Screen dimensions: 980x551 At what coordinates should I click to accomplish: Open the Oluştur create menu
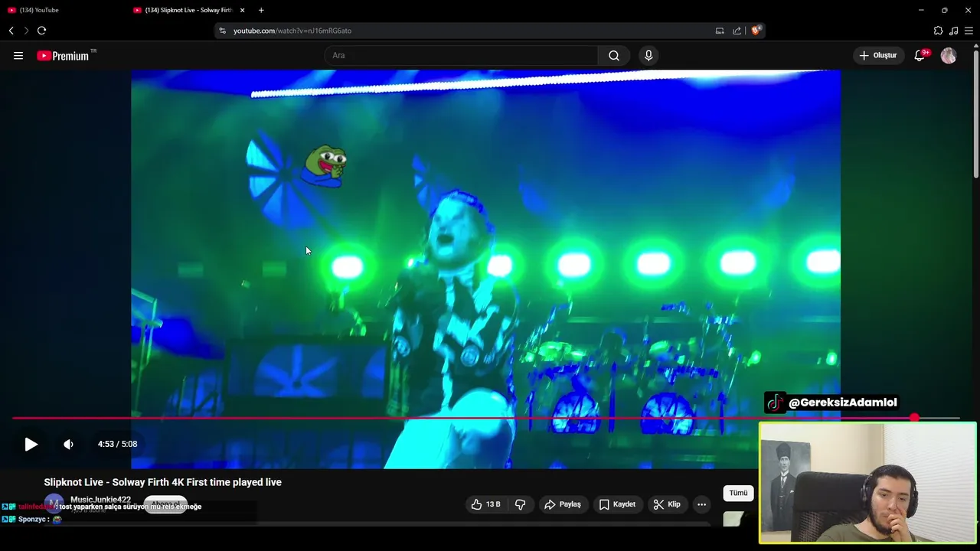[879, 55]
